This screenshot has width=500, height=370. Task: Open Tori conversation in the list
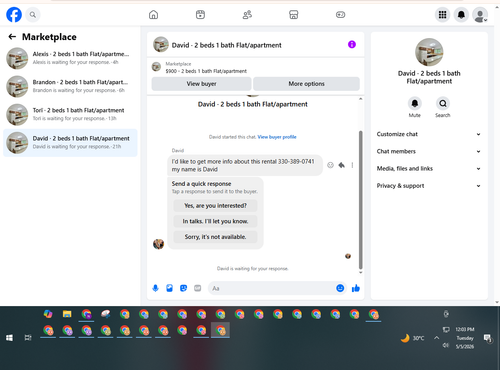(x=70, y=114)
